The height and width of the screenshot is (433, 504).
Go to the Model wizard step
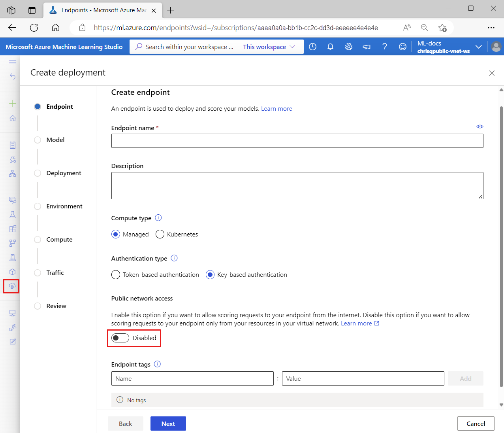[55, 140]
